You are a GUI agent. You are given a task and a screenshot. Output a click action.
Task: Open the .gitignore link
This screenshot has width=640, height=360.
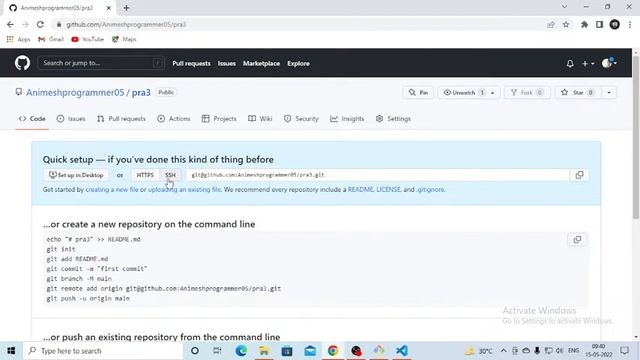[x=430, y=190]
